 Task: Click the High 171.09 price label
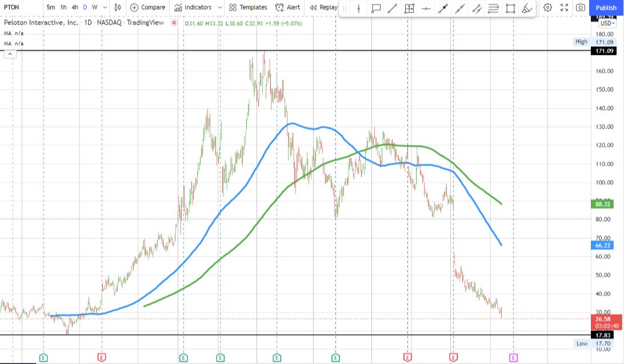pyautogui.click(x=594, y=42)
